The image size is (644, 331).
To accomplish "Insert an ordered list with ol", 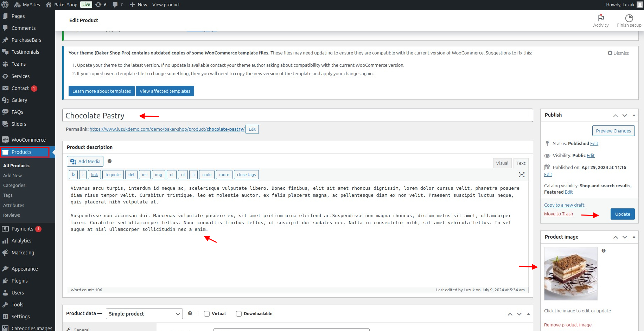I will click(x=183, y=175).
